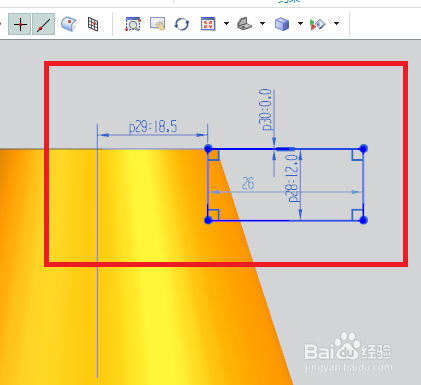This screenshot has height=385, width=421.
Task: Click the Fit view icon
Action: (208, 24)
